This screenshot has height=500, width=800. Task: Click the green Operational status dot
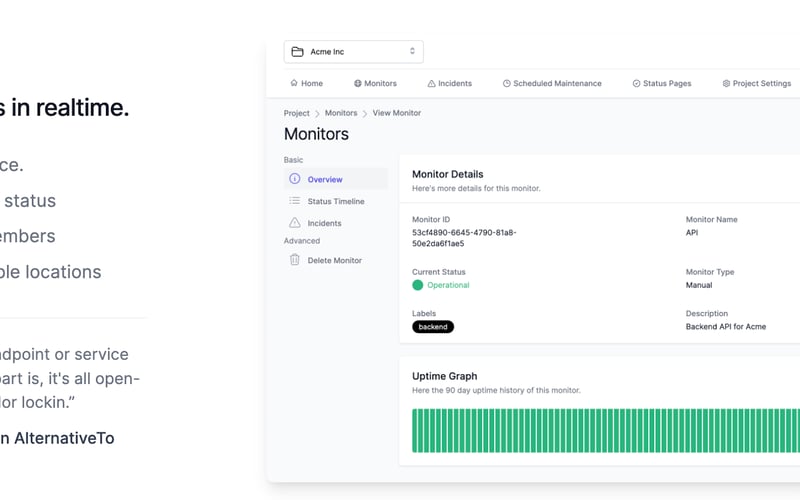(417, 285)
